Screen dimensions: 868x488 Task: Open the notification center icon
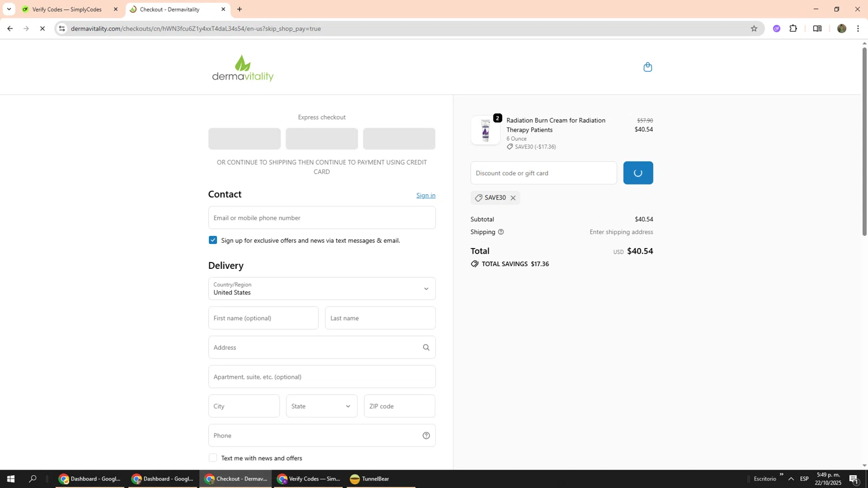click(x=854, y=479)
